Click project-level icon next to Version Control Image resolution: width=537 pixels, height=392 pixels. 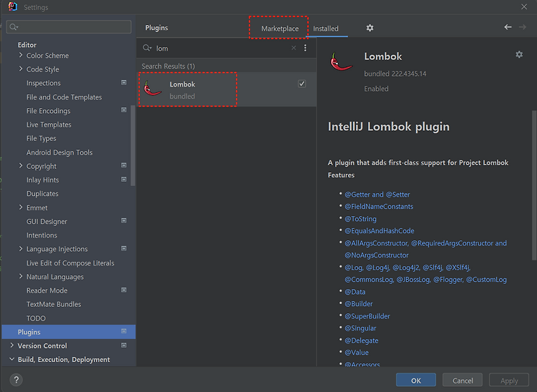124,345
